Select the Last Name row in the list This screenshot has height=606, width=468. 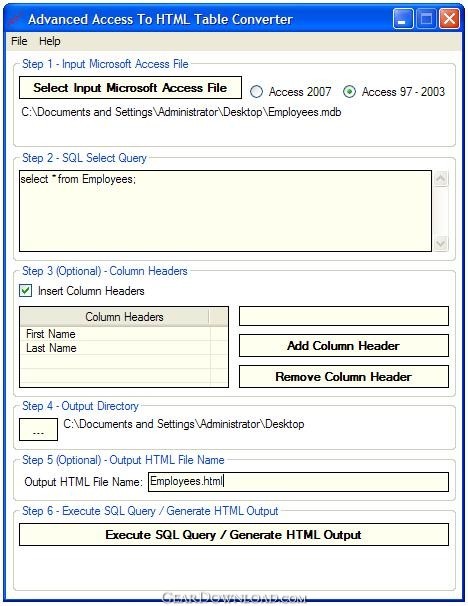click(115, 348)
